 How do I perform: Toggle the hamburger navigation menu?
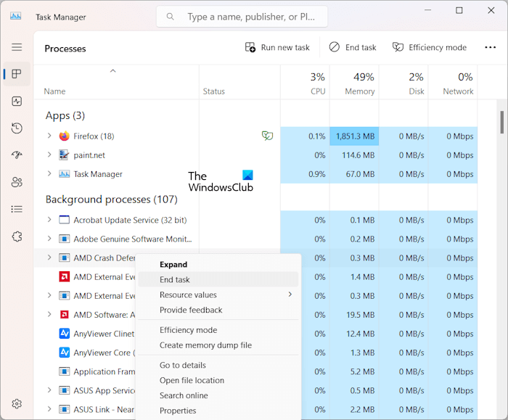click(17, 47)
